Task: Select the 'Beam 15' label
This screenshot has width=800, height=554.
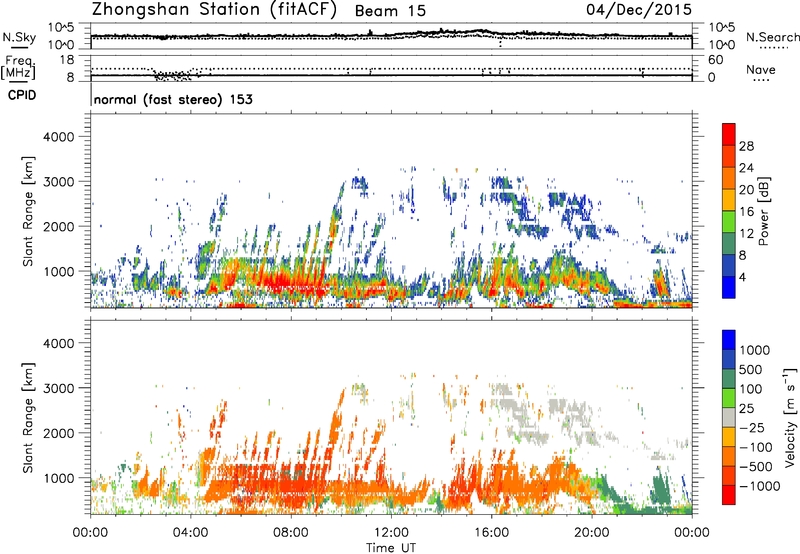Action: [x=390, y=11]
